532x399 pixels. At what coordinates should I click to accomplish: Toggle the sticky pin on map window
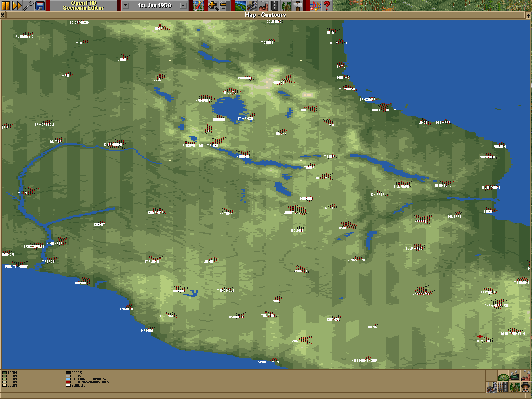[x=528, y=15]
